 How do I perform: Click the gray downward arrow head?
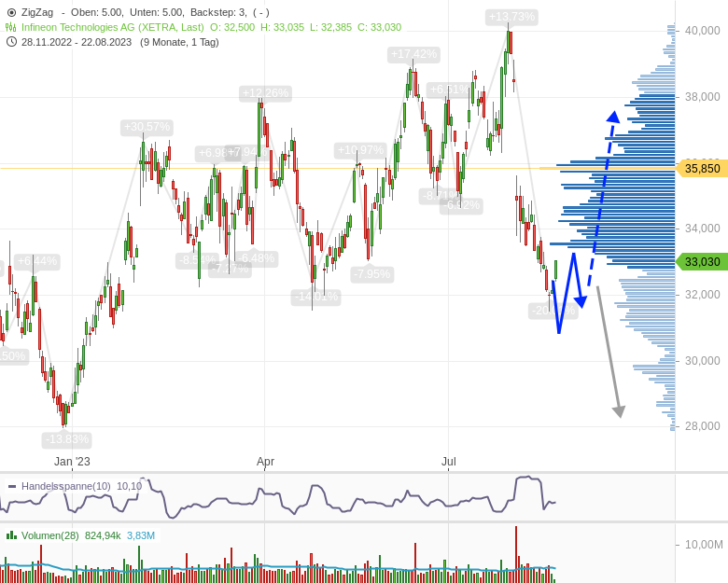coord(618,411)
